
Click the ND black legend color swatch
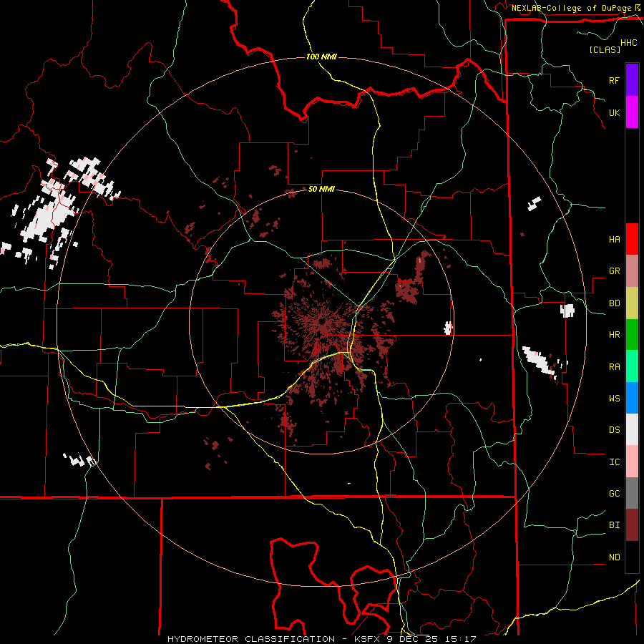632,557
